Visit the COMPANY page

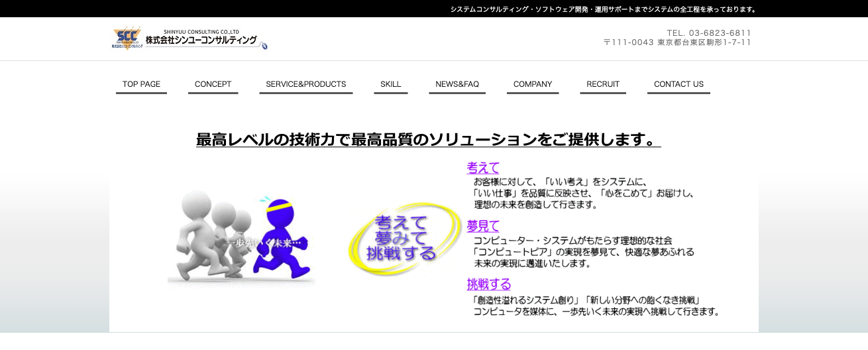coord(532,84)
